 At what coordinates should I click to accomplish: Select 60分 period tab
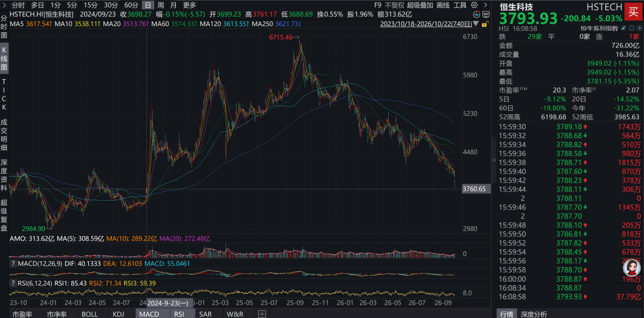tap(131, 5)
